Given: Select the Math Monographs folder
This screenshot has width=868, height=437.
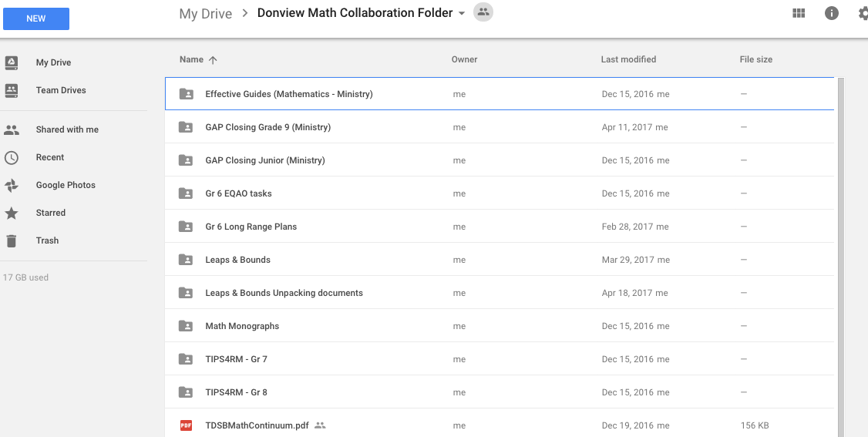Looking at the screenshot, I should click(242, 326).
